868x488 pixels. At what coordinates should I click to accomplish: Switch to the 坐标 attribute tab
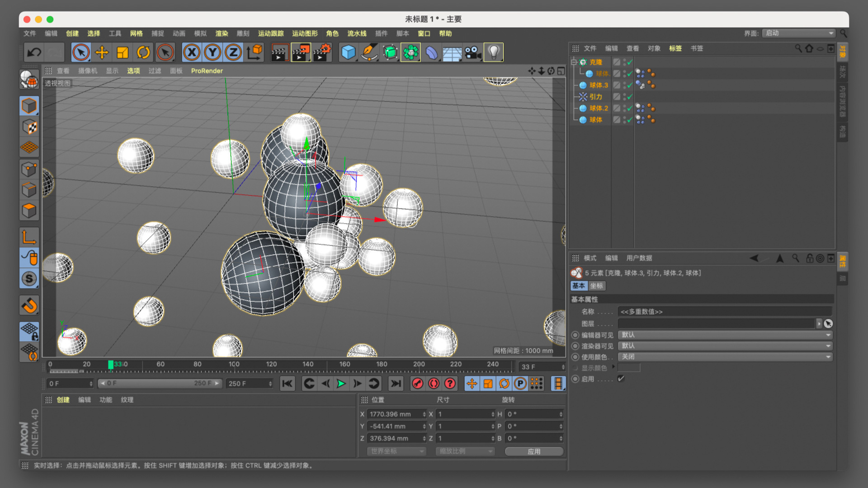[596, 286]
